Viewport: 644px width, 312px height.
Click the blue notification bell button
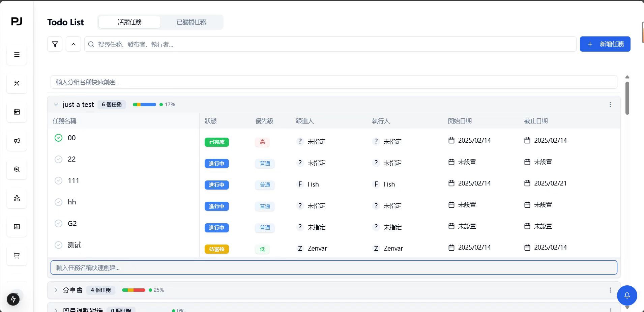click(x=627, y=295)
